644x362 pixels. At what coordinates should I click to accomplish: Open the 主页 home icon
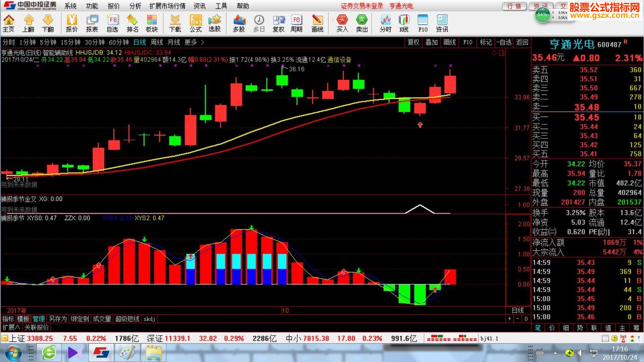click(8, 23)
